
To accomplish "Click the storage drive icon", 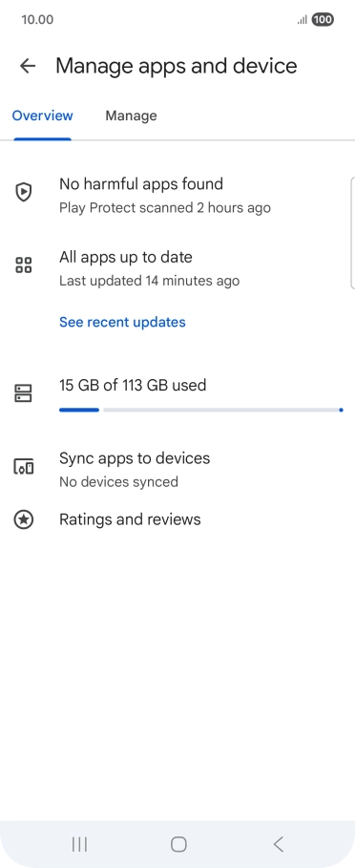I will coord(23,393).
